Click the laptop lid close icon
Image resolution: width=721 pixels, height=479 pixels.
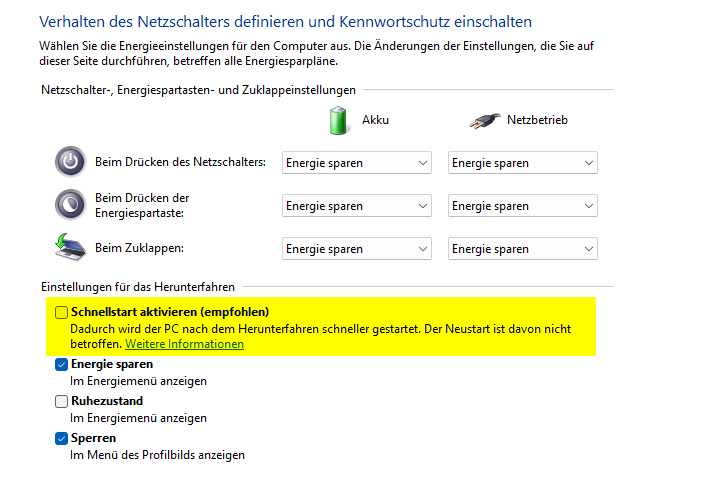(x=70, y=248)
